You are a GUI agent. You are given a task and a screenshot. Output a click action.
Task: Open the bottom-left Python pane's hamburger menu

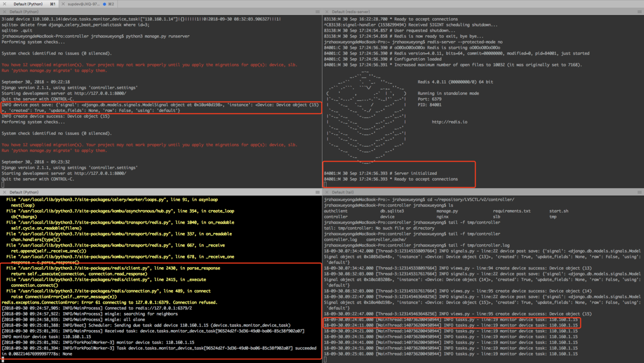pyautogui.click(x=317, y=192)
